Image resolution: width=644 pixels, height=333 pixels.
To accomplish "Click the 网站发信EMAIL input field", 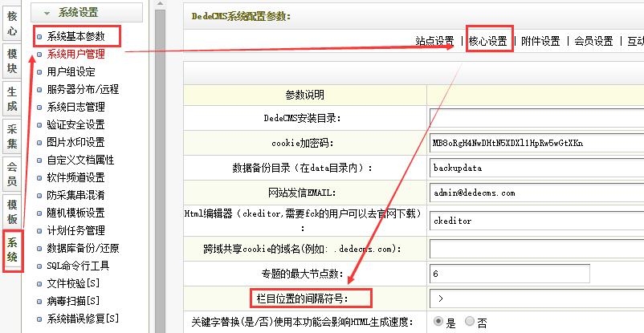I will [x=537, y=193].
